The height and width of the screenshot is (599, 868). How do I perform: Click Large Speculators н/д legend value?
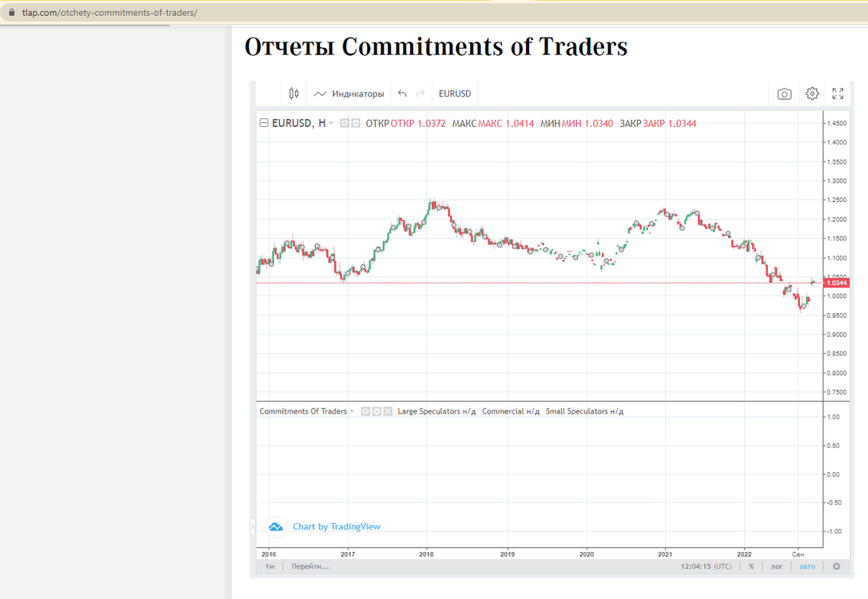[x=436, y=411]
